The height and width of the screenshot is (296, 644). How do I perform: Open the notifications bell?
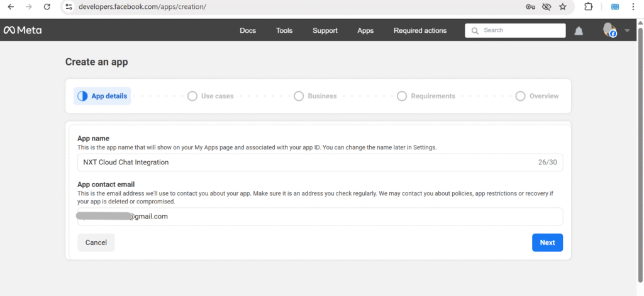(579, 31)
